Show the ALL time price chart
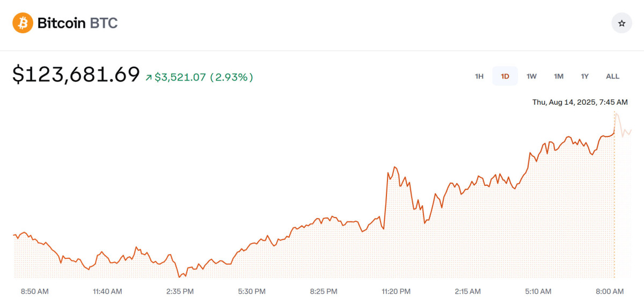The height and width of the screenshot is (304, 644). coord(612,76)
